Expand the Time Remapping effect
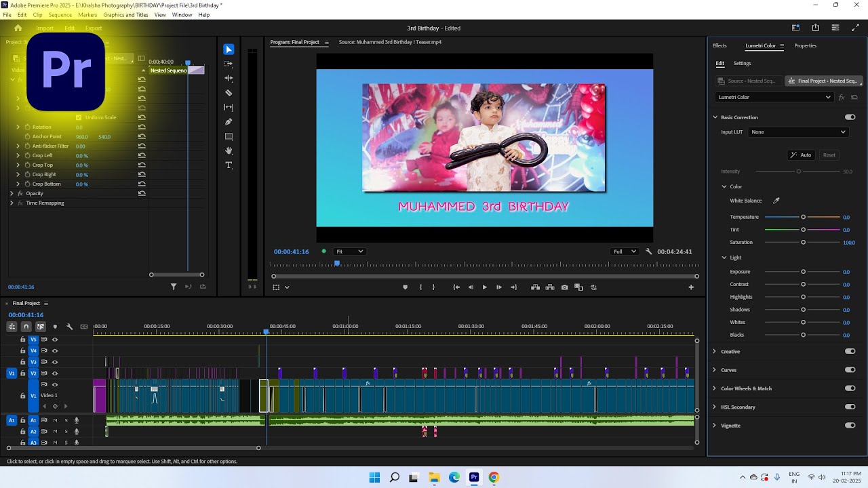This screenshot has width=868, height=488. pos(12,203)
